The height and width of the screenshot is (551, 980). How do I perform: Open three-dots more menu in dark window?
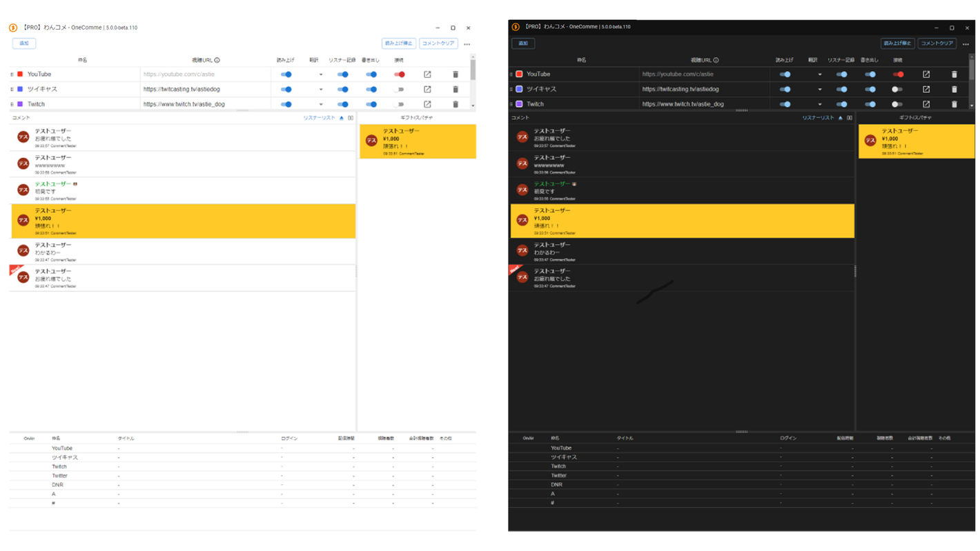coord(966,44)
